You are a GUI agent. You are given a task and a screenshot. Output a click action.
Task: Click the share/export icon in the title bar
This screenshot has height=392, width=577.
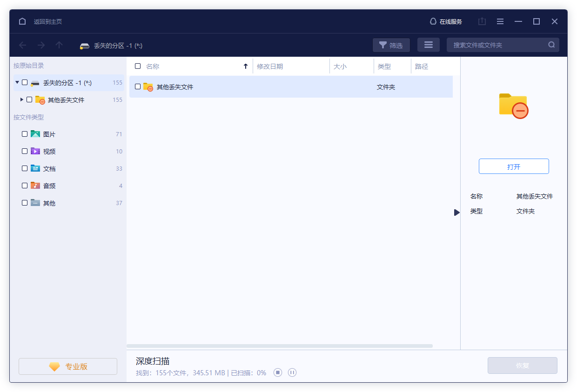(x=482, y=21)
